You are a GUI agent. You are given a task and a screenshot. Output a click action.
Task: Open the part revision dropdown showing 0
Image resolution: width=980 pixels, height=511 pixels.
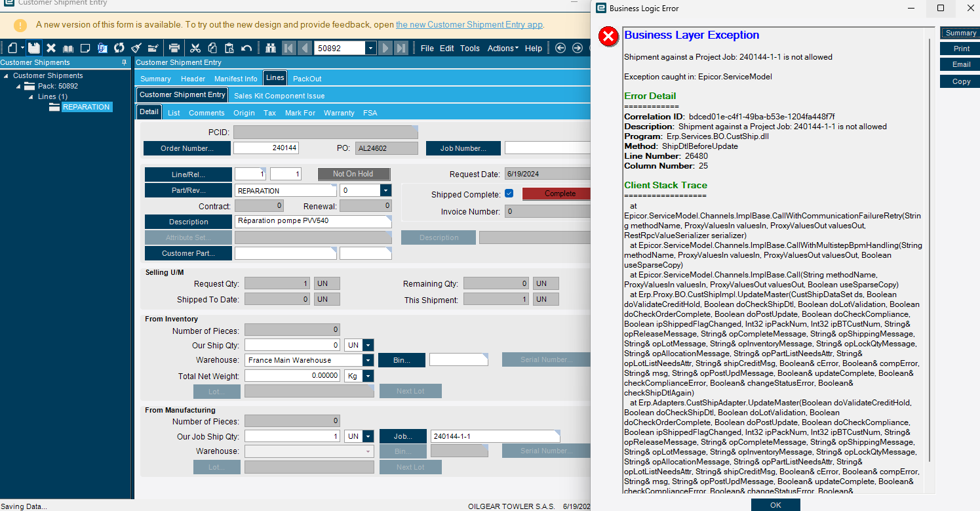tap(385, 190)
